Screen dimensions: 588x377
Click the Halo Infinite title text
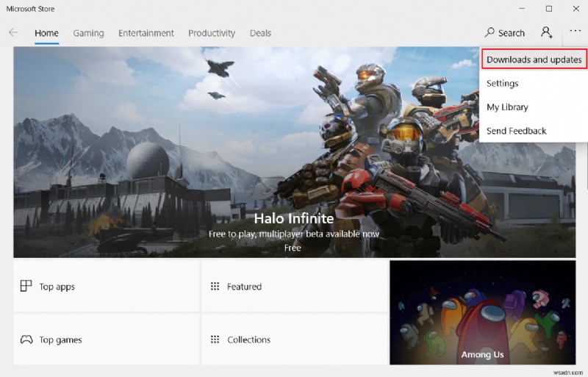(294, 218)
